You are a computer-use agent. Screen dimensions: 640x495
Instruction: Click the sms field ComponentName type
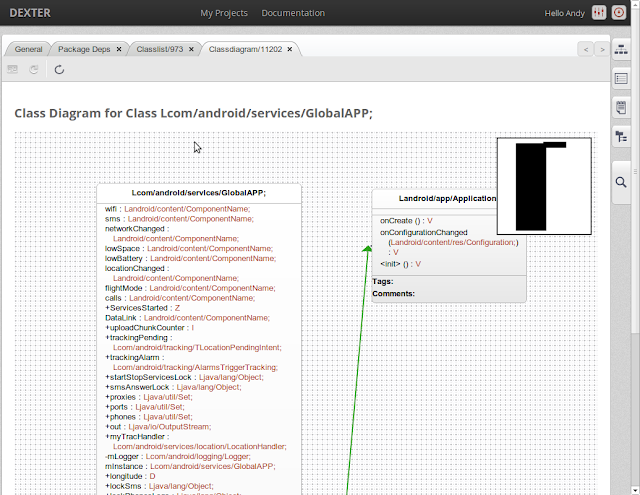click(x=191, y=219)
